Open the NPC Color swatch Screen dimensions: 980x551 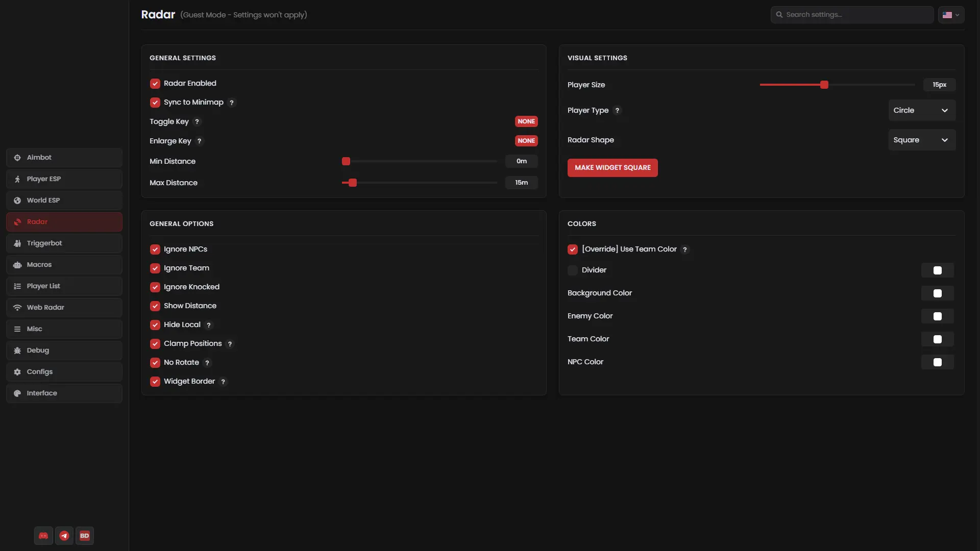938,362
